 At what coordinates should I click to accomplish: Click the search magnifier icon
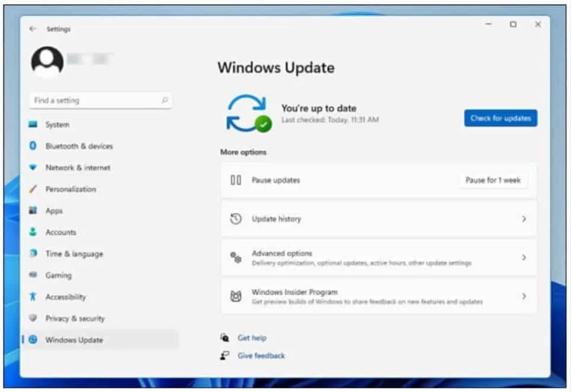[x=165, y=101]
